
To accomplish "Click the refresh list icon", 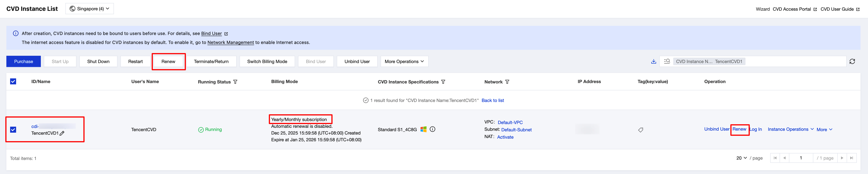I will pos(852,61).
